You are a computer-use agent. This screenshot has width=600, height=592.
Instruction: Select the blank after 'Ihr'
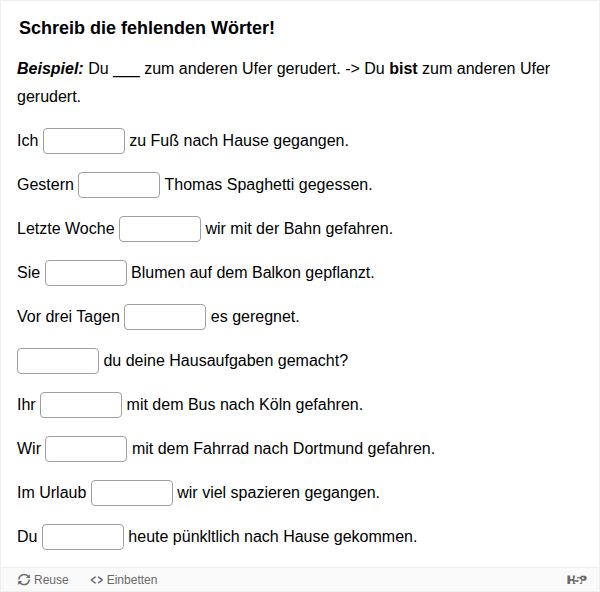point(81,405)
